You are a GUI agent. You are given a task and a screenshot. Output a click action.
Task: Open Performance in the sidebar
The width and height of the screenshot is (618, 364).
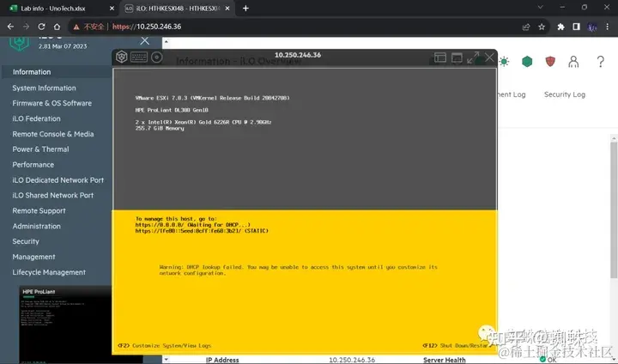(33, 165)
